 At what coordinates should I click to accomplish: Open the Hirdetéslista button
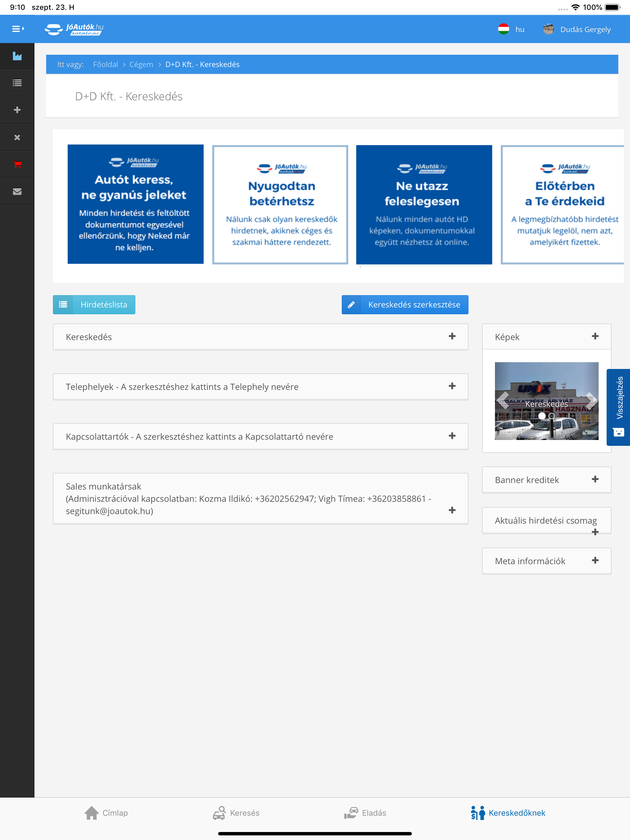94,305
